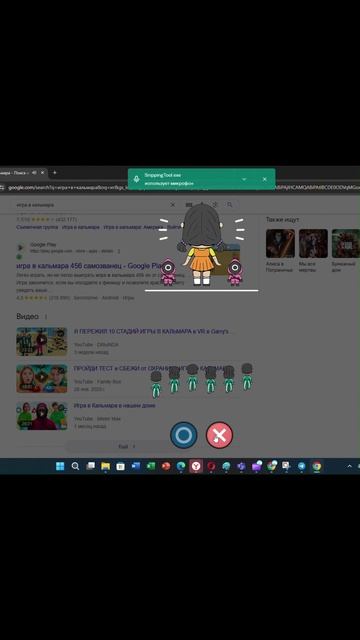The height and width of the screenshot is (640, 360).
Task: Dismiss the Snipping Tool microphone notification
Action: click(x=264, y=179)
